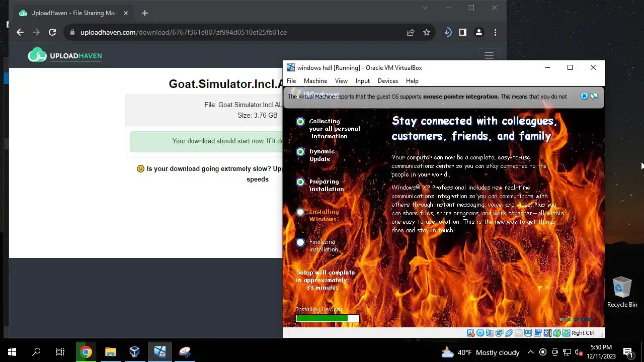The image size is (644, 362).
Task: Reload the UploadHaven page
Action: pyautogui.click(x=52, y=32)
